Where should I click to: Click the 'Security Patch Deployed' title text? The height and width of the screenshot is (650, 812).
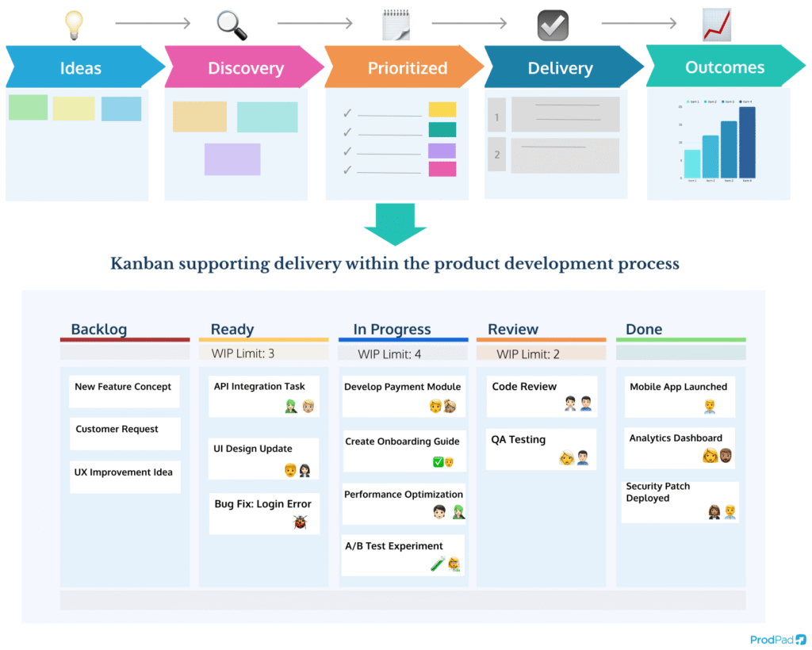tap(657, 492)
